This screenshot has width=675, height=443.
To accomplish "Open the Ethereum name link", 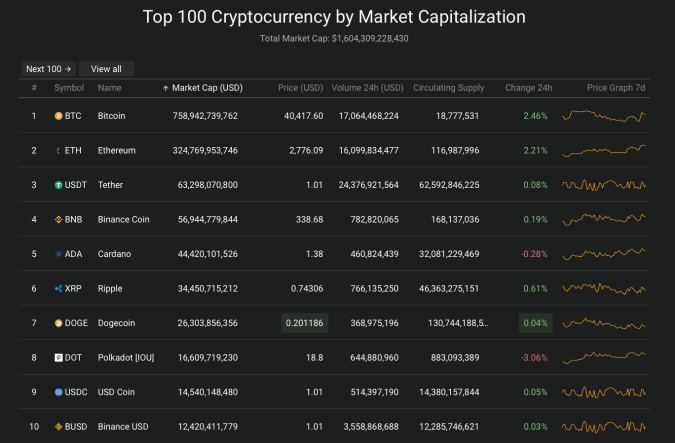I will point(117,151).
